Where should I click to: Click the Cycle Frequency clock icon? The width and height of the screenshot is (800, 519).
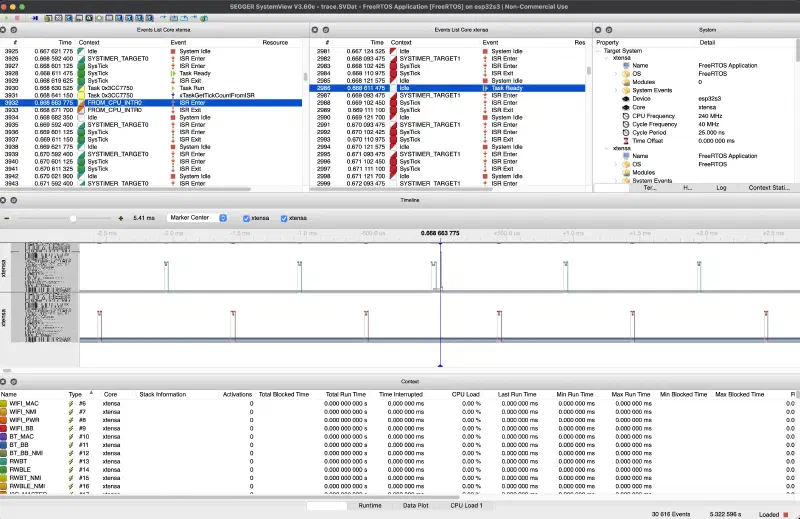click(x=626, y=124)
